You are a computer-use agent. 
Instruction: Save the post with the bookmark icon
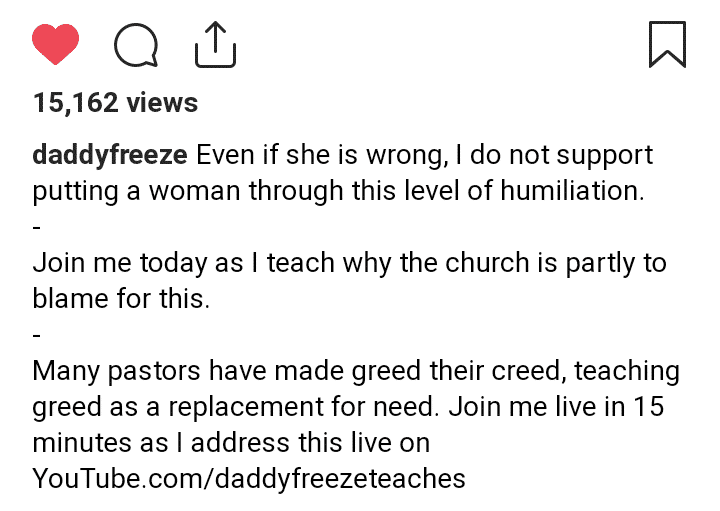coord(667,44)
